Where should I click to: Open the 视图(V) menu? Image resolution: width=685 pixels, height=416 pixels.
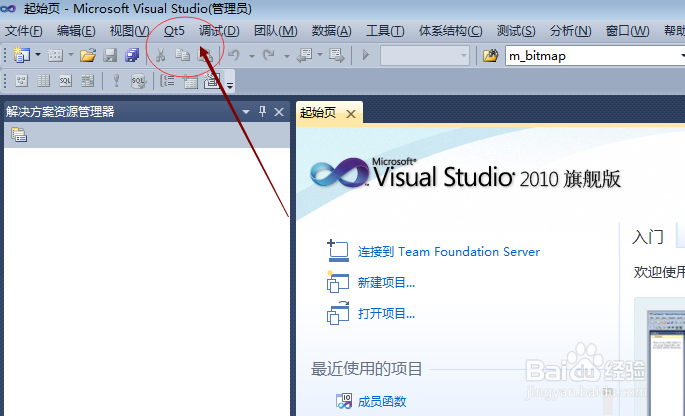[x=129, y=31]
